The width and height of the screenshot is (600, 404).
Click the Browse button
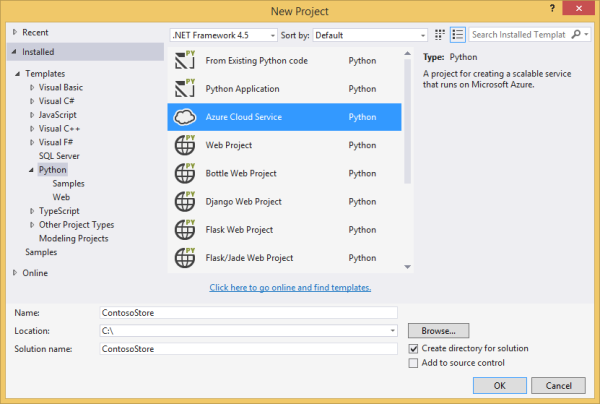[x=438, y=330]
